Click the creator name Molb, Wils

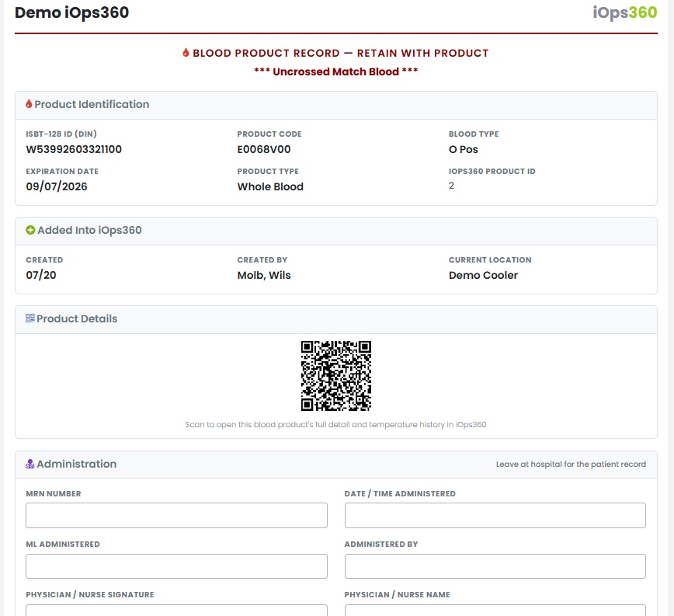(x=264, y=275)
